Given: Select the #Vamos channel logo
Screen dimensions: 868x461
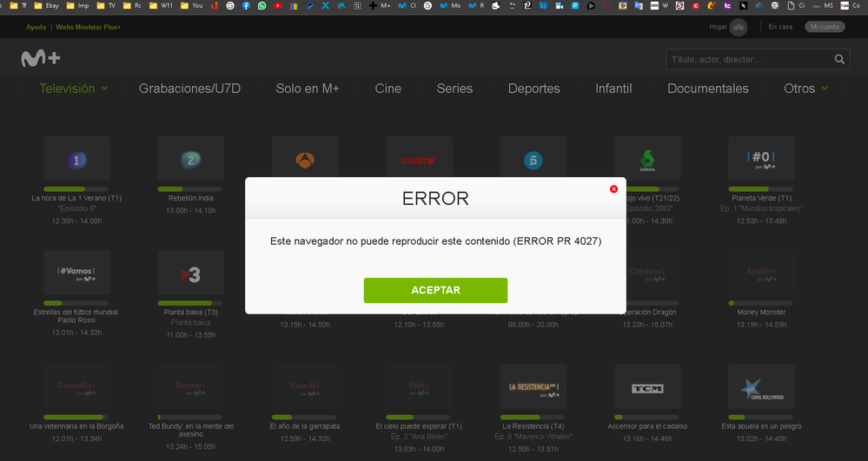Looking at the screenshot, I should 76,273.
